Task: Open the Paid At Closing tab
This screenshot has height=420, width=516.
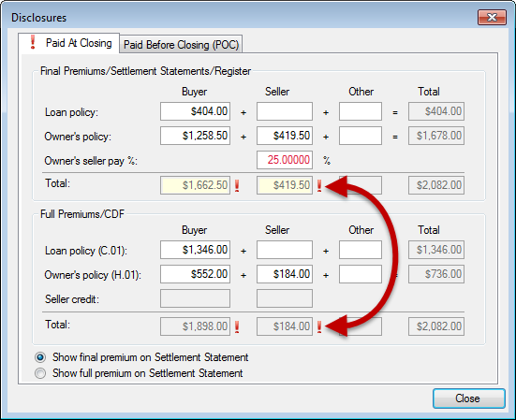Action: (x=68, y=43)
